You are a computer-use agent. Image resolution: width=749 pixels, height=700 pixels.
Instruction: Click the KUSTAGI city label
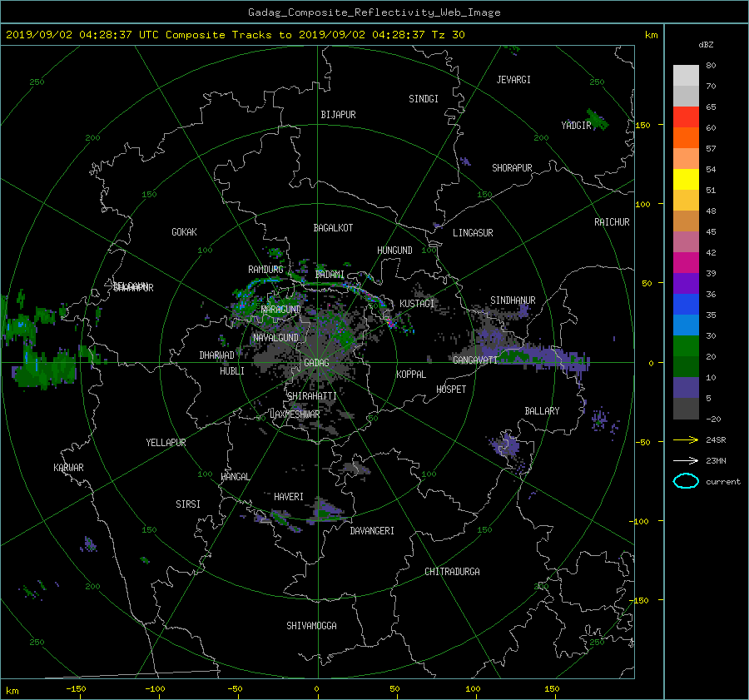417,304
